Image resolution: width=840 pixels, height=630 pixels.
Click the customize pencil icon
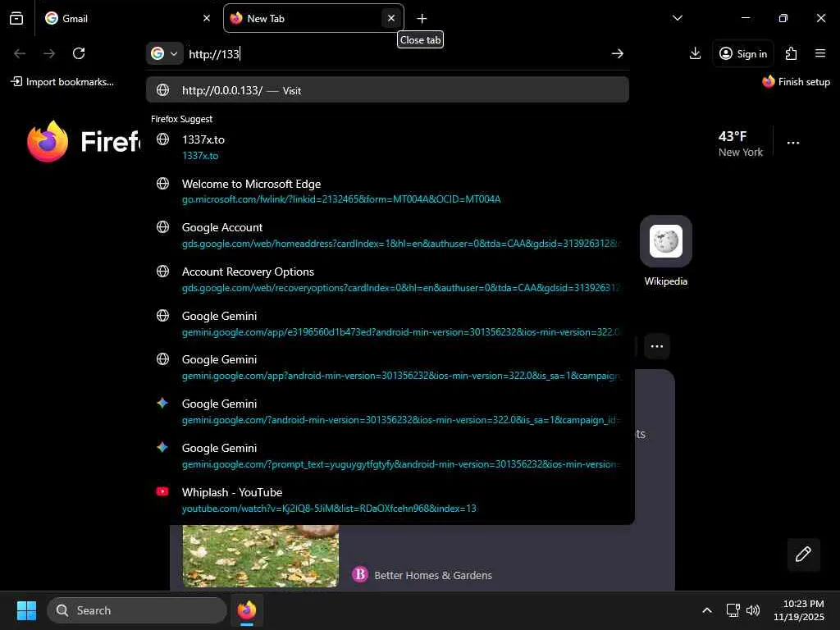803,554
